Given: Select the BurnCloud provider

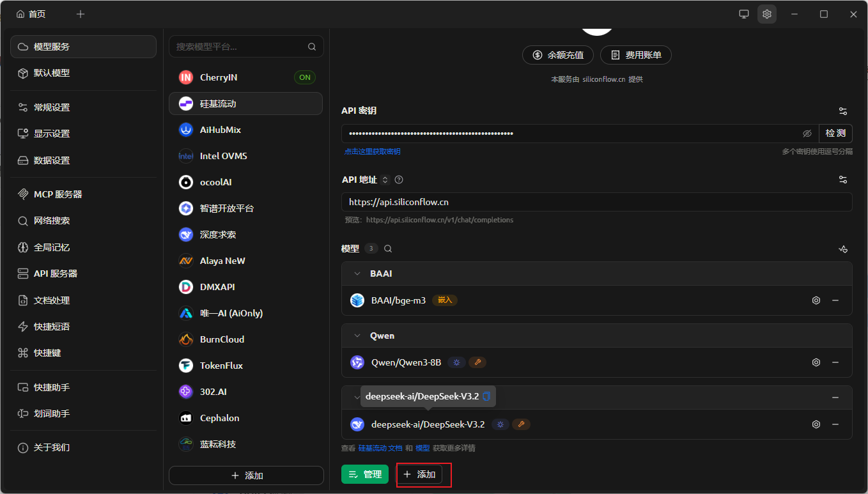Looking at the screenshot, I should click(246, 339).
